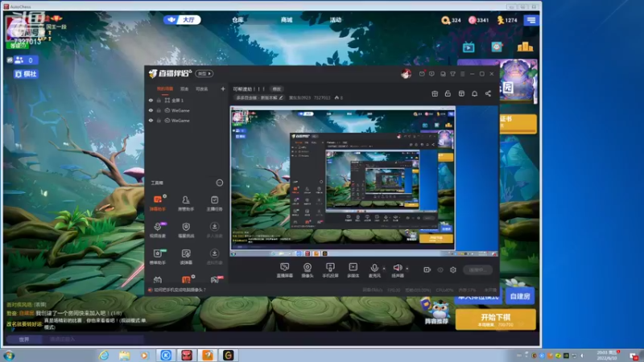The height and width of the screenshot is (362, 644).
Task: Open the gift box icon above preview
Action: pos(435,93)
